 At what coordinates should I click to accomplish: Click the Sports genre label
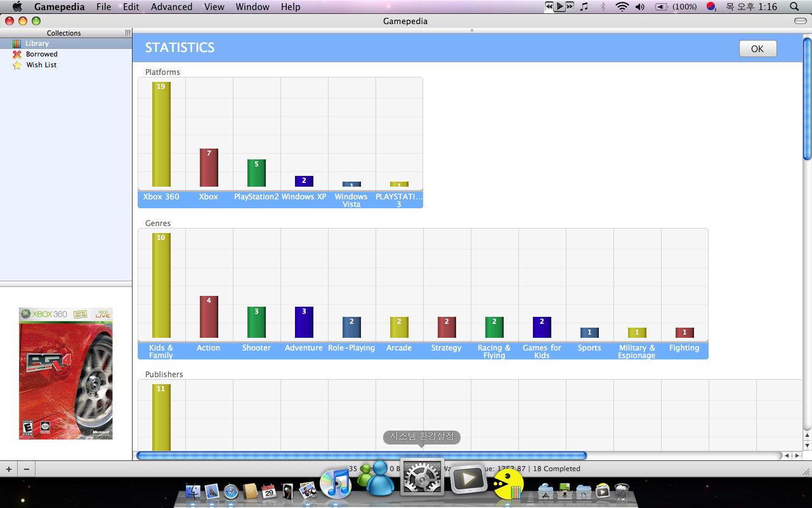pyautogui.click(x=589, y=348)
